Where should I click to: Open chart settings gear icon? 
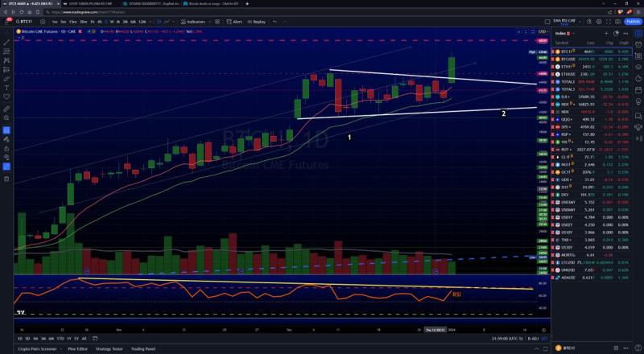point(599,22)
